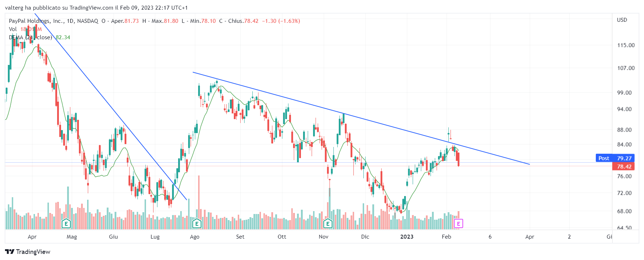Click the 115.00 price axis label

[626, 45]
